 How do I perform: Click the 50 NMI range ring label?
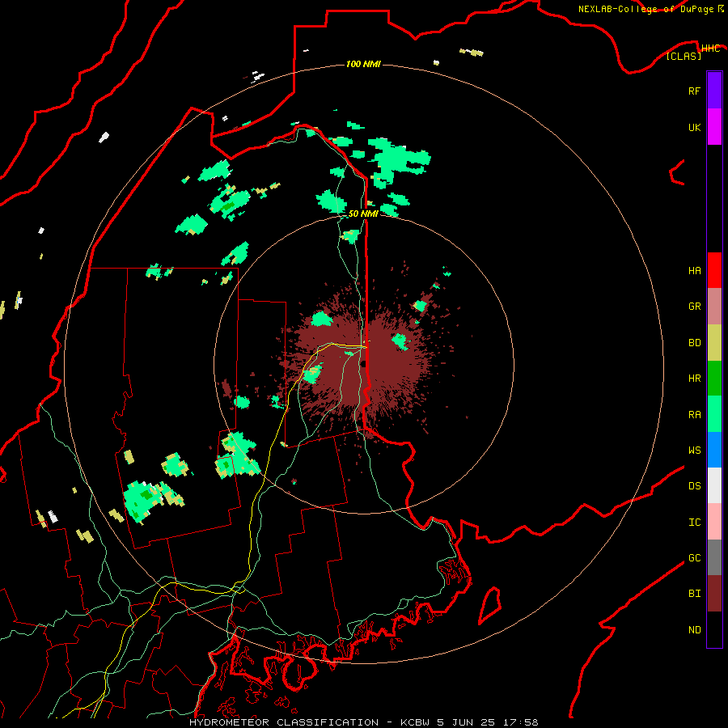pyautogui.click(x=363, y=214)
